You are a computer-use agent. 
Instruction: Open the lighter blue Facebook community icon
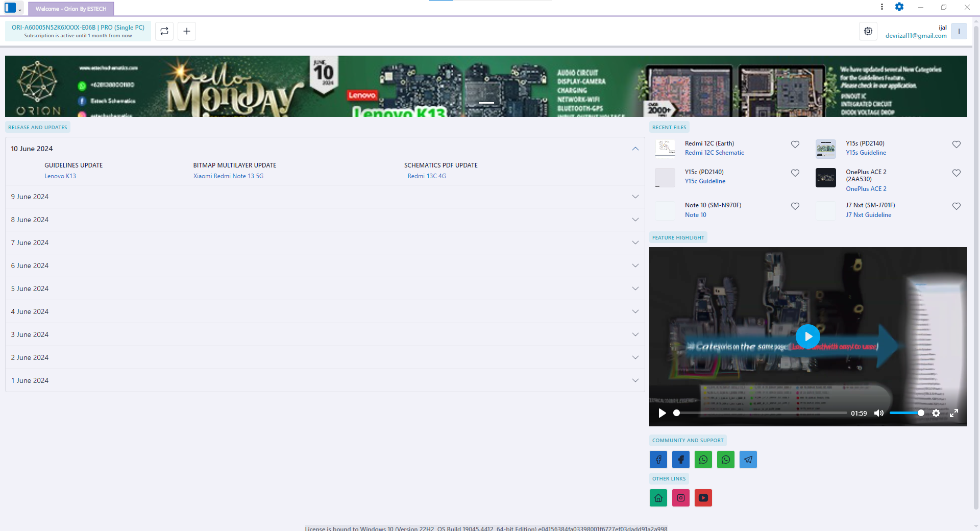[658, 460]
